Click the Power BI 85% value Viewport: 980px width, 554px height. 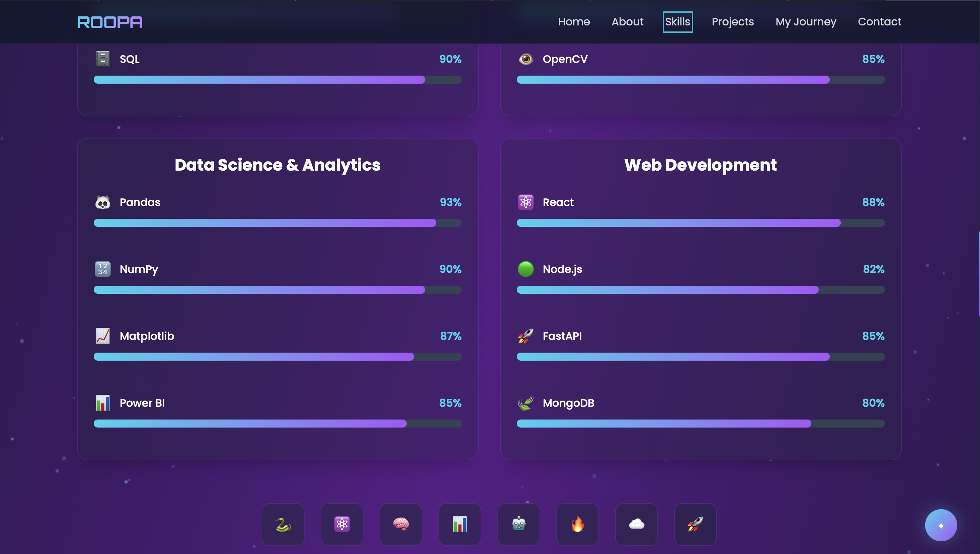point(450,403)
